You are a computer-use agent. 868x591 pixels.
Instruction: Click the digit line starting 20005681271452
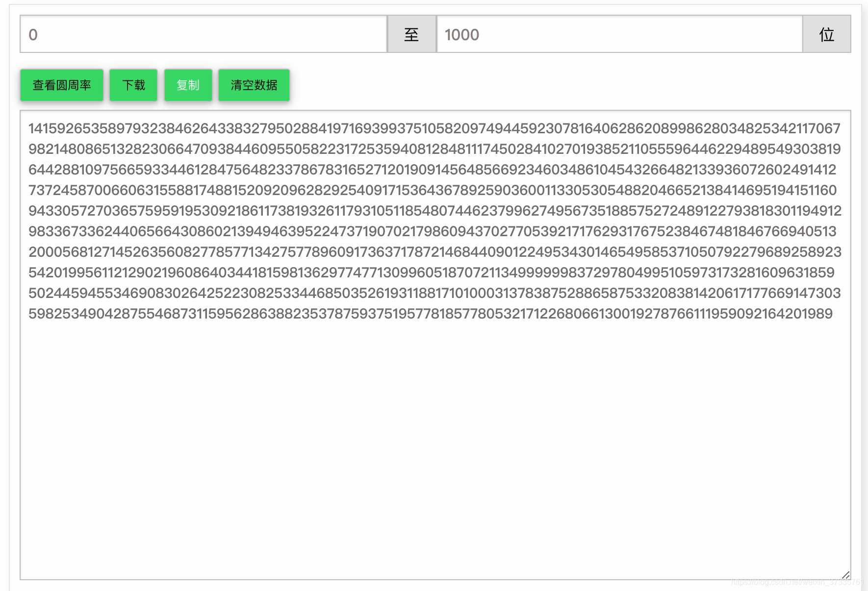point(435,252)
